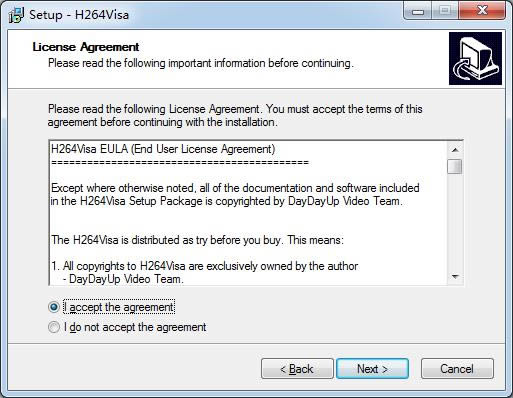Image resolution: width=513 pixels, height=398 pixels.
Task: Click the license scrollbar down arrow
Action: pyautogui.click(x=455, y=277)
